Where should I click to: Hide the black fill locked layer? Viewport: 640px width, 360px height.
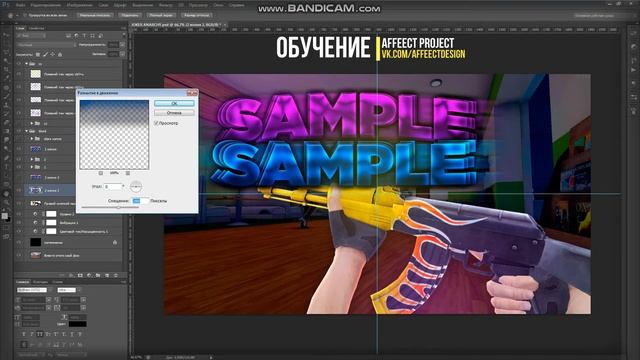(x=19, y=242)
